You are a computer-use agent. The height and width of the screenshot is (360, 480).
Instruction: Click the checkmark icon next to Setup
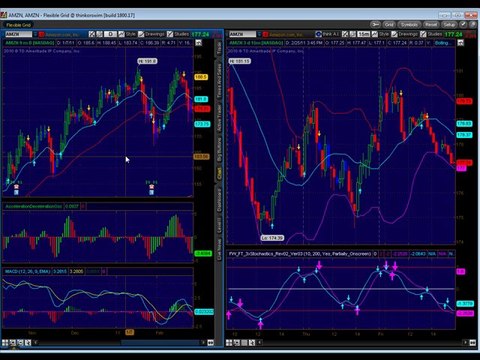[x=463, y=25]
